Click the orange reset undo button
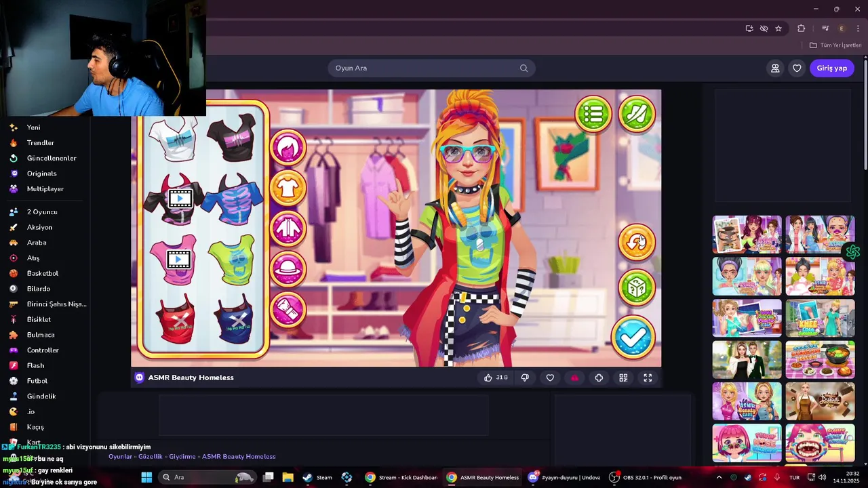The width and height of the screenshot is (868, 488). coord(636,242)
